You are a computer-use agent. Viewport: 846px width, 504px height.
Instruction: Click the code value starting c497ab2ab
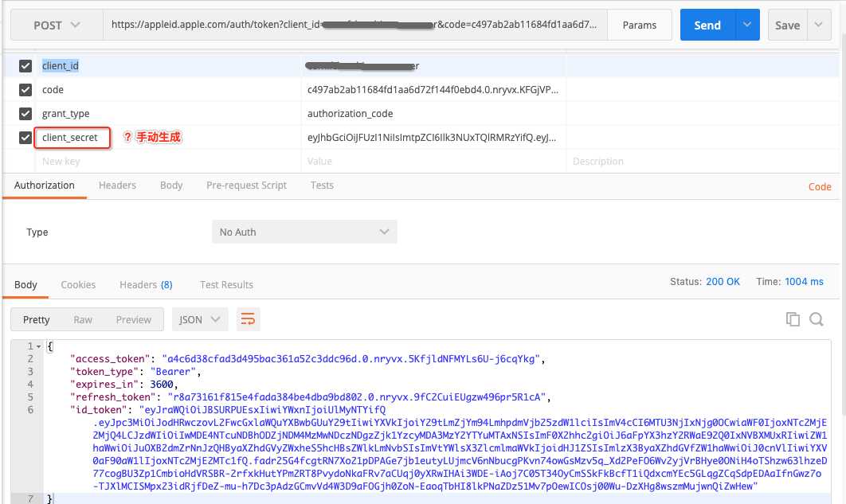(433, 89)
